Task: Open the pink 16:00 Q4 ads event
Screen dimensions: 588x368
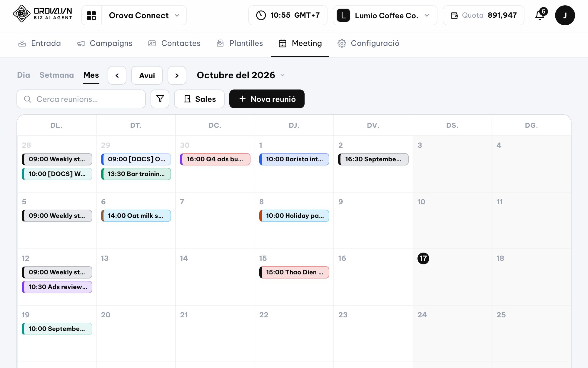Action: 215,159
